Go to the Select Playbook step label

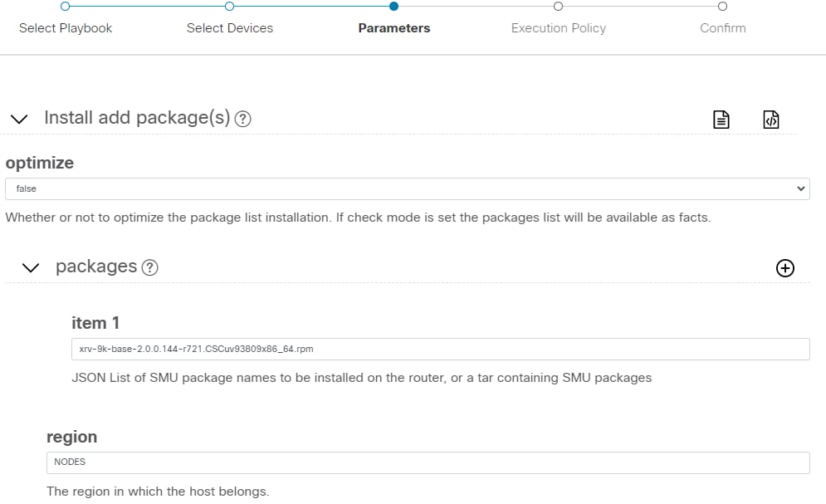pos(66,28)
